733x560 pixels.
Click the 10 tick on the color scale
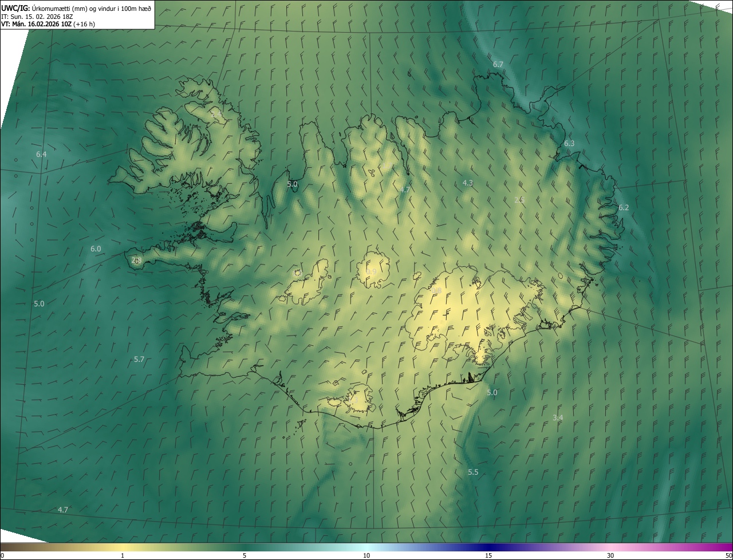pos(366,555)
